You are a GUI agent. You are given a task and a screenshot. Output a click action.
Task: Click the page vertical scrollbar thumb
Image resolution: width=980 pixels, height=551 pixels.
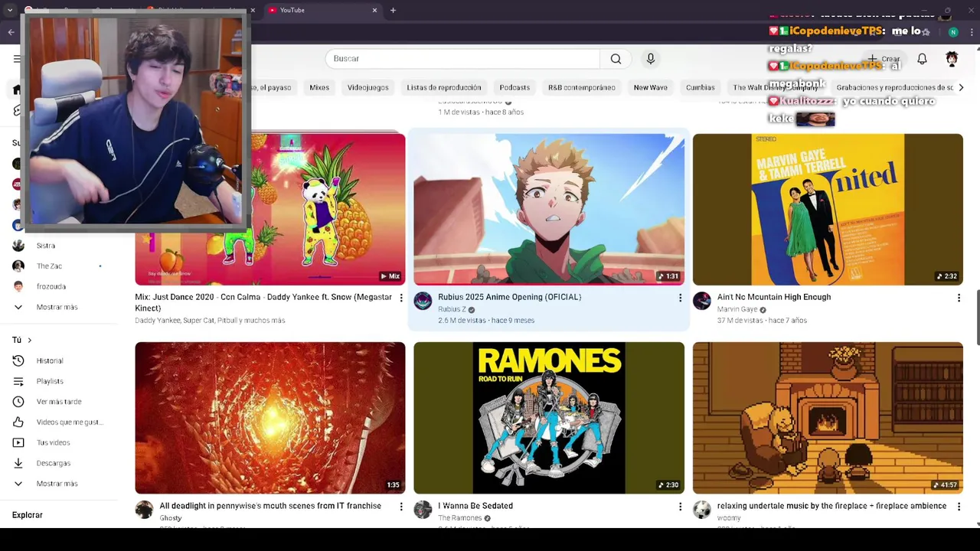pyautogui.click(x=977, y=318)
